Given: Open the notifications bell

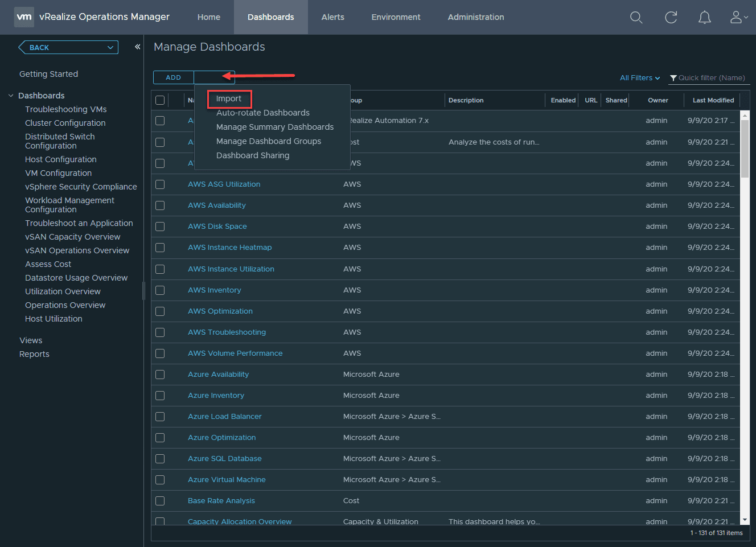Looking at the screenshot, I should click(704, 17).
